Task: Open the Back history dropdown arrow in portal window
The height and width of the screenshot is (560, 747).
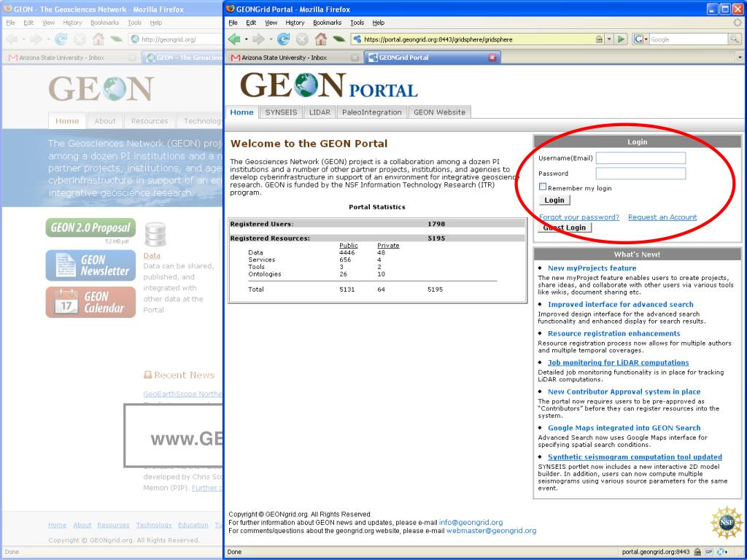Action: [x=247, y=39]
